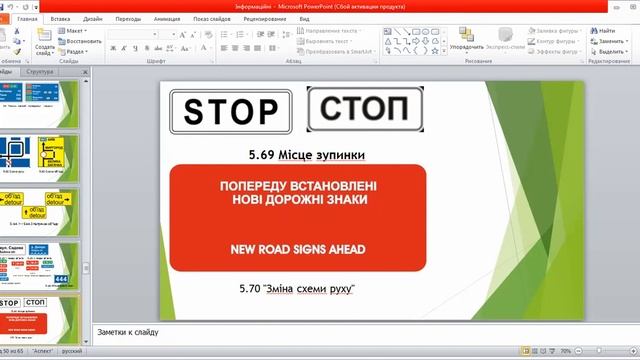
Task: Open Заливка фигуры shape fill
Action: pyautogui.click(x=554, y=31)
